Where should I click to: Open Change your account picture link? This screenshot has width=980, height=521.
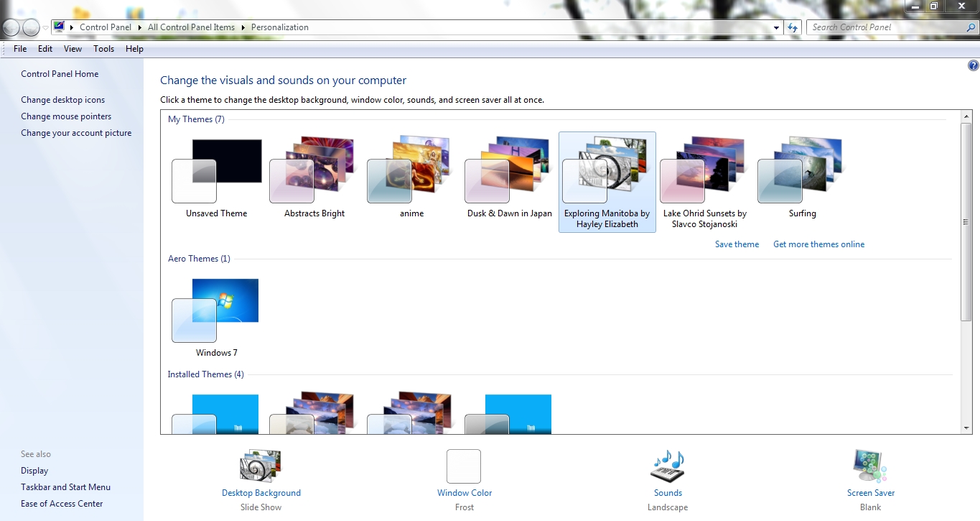coord(76,133)
